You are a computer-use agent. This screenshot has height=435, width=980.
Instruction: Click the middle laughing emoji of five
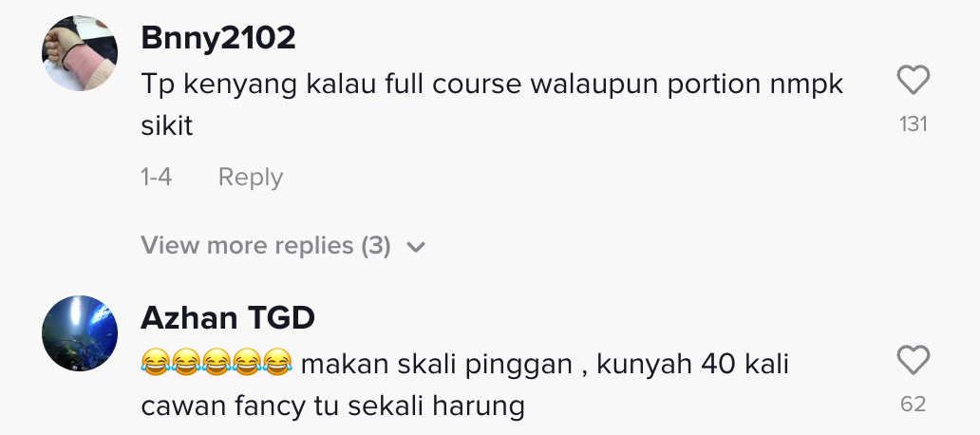[x=217, y=363]
